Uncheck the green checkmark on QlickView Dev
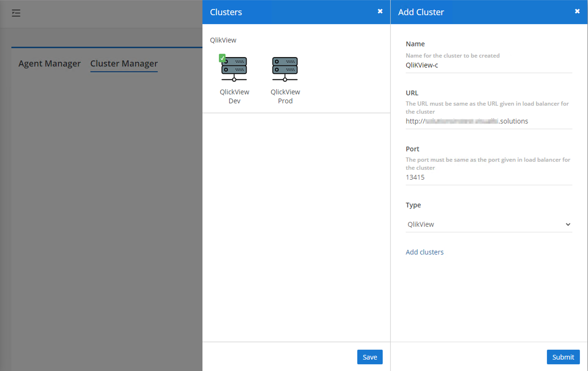588x371 pixels. [x=222, y=58]
